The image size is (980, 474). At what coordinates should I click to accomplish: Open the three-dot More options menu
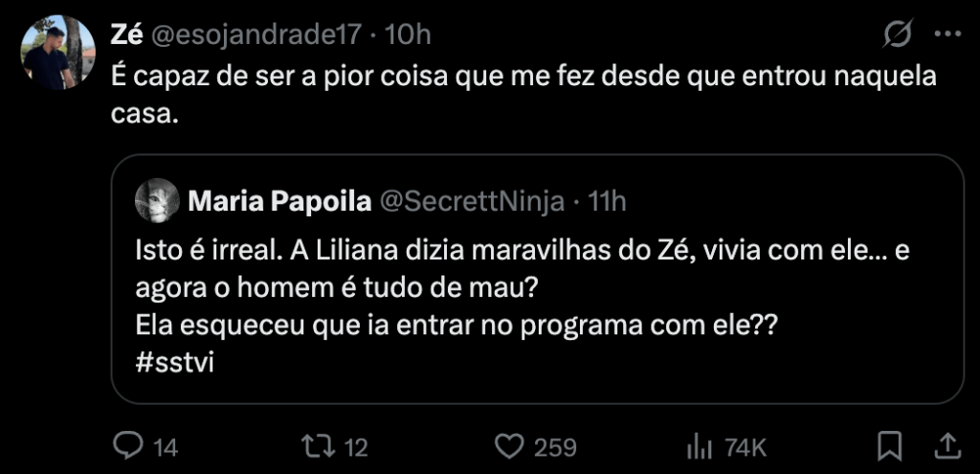(947, 34)
